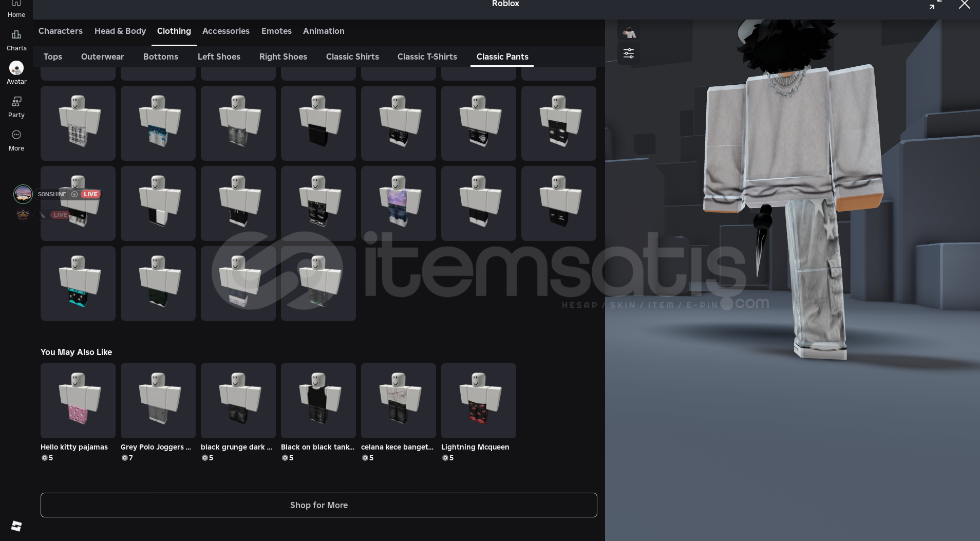
Task: Open the black grunge dark pants thumbnail
Action: tap(238, 401)
